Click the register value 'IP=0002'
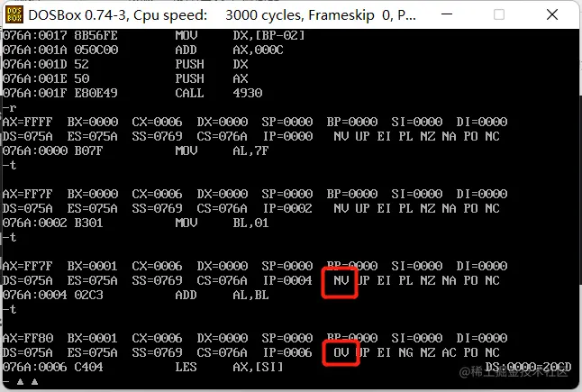 tap(287, 208)
